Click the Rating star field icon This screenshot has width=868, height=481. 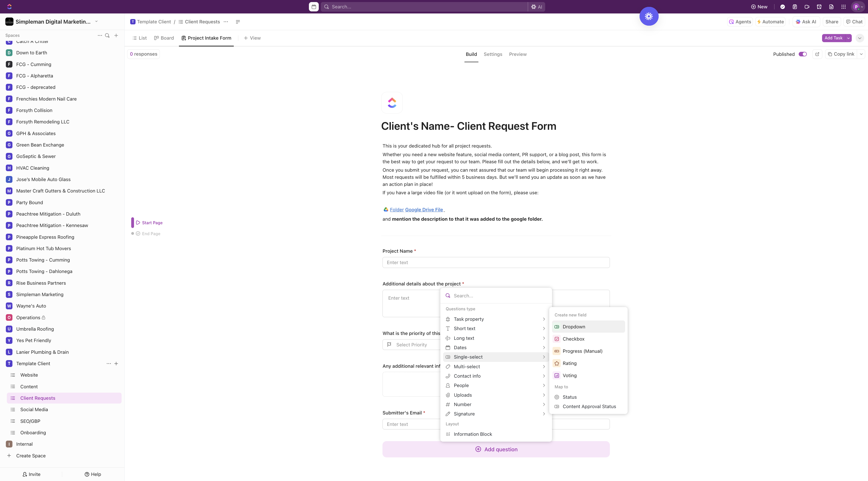pos(557,363)
